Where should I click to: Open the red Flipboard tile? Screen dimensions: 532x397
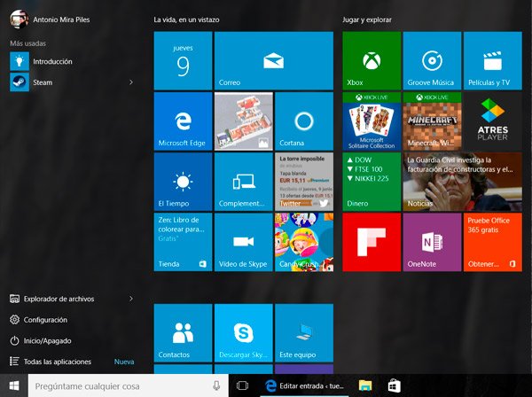coord(372,242)
